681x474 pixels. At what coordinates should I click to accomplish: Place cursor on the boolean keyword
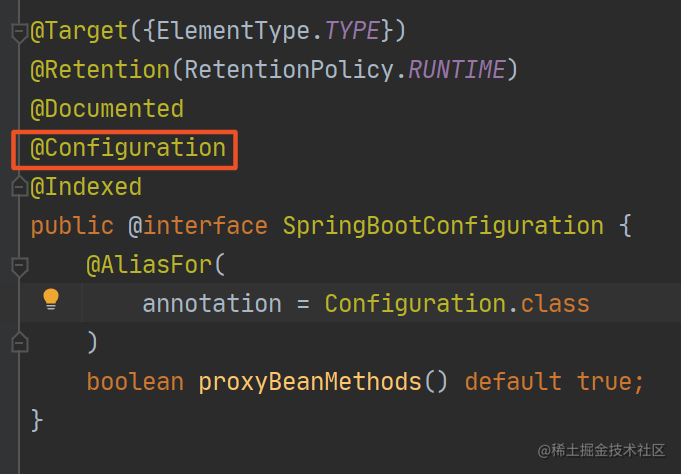point(135,381)
